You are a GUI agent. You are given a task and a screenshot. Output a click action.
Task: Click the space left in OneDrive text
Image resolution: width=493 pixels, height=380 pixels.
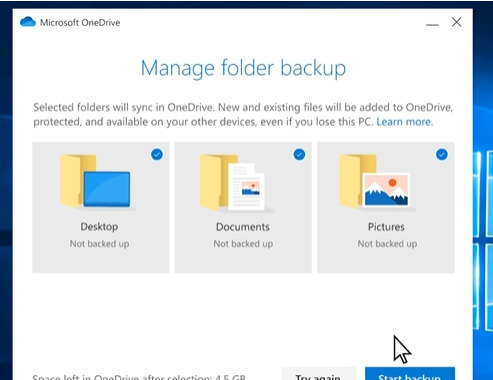tap(139, 377)
